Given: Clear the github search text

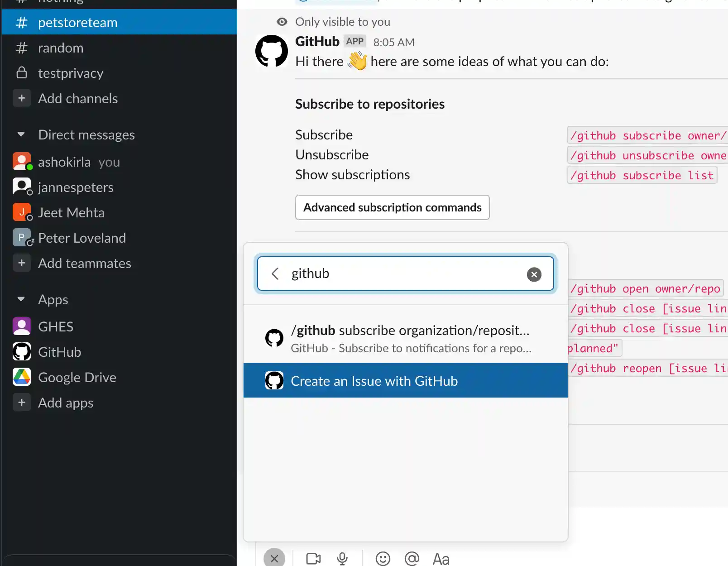Looking at the screenshot, I should tap(534, 274).
